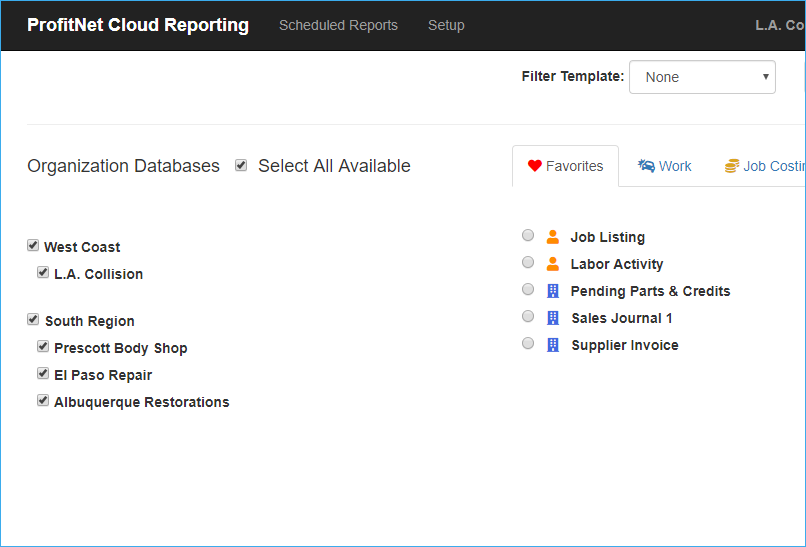This screenshot has width=806, height=547.
Task: Open Scheduled Reports in the top navigation
Action: [338, 25]
